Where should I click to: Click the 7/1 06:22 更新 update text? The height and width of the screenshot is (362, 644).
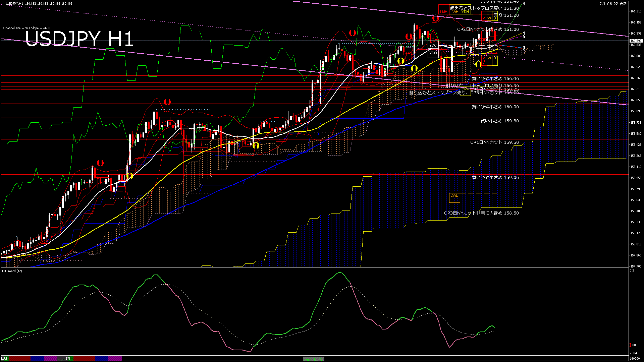613,3
